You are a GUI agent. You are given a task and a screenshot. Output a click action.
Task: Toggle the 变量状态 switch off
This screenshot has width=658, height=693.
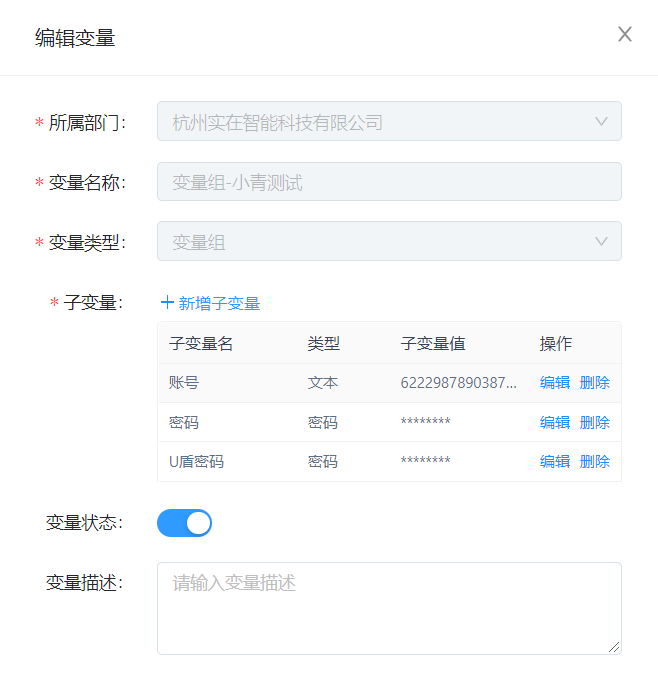(x=185, y=523)
